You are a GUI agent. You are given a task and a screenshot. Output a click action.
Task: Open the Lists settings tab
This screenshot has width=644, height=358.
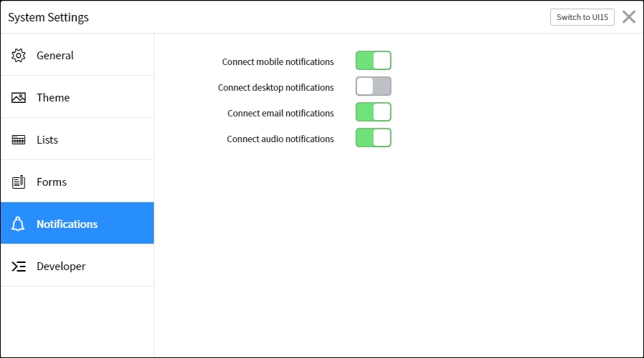point(77,139)
